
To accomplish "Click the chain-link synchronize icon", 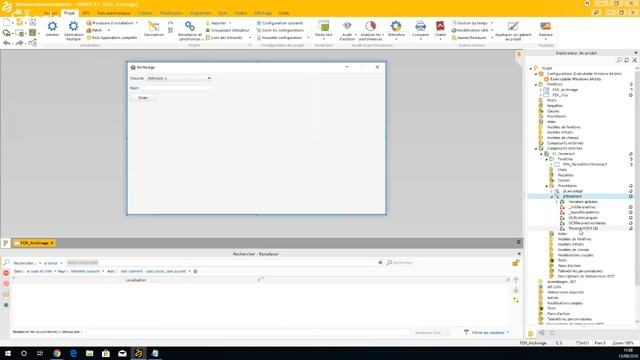I will pyautogui.click(x=190, y=27).
